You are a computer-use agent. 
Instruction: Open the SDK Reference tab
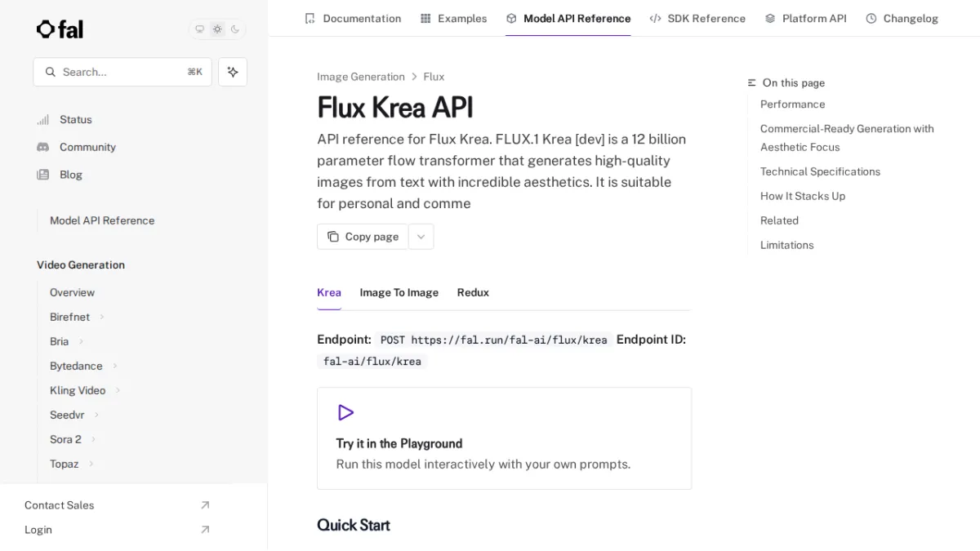pos(697,18)
